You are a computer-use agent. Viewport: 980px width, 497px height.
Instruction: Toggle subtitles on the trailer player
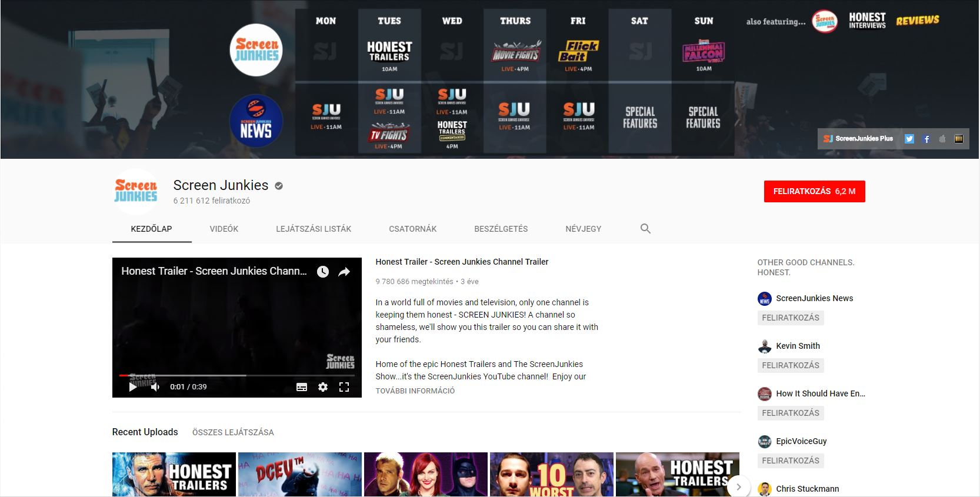302,386
